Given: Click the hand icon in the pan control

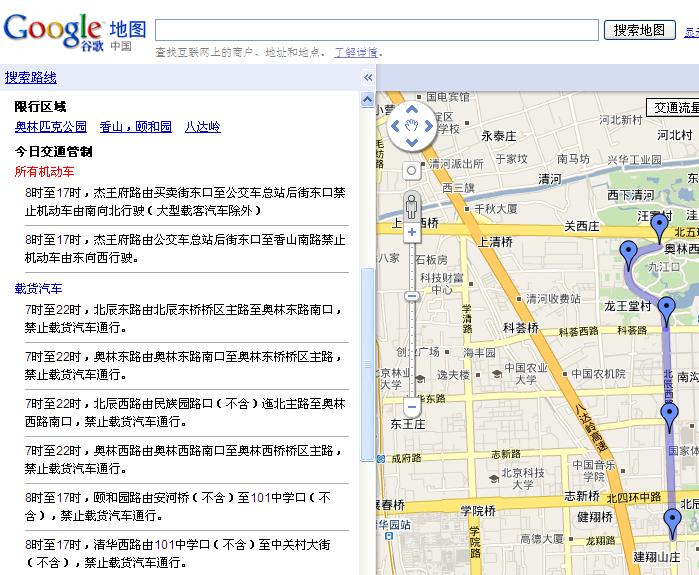Looking at the screenshot, I should (x=412, y=126).
